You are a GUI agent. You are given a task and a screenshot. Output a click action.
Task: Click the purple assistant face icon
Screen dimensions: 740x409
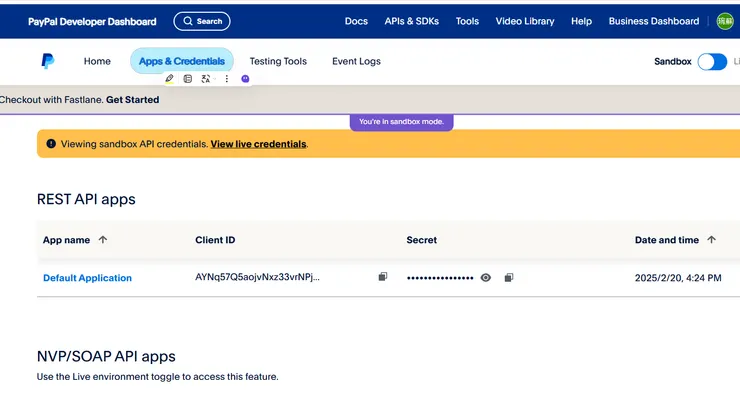(245, 79)
